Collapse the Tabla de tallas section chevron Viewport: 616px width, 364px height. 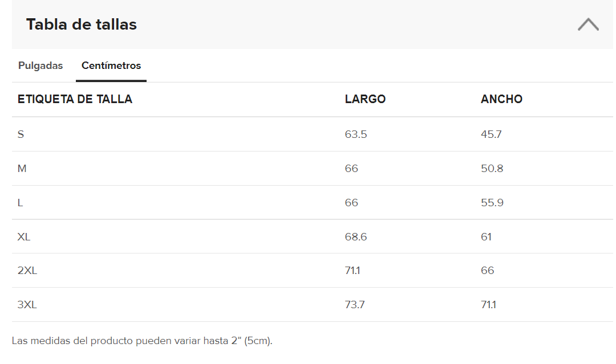coord(588,24)
